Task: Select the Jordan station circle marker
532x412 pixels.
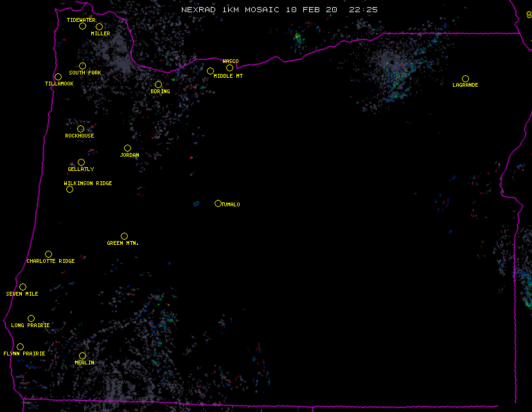Action: click(127, 148)
